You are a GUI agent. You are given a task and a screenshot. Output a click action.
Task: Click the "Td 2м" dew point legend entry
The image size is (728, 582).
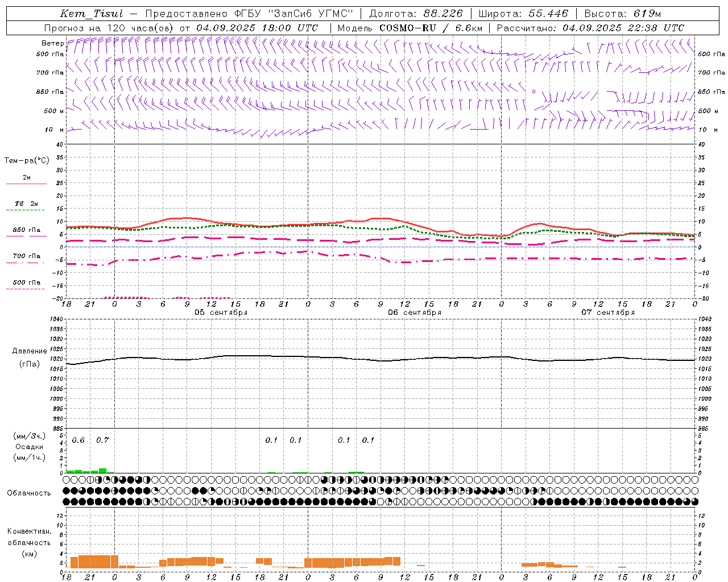tap(26, 203)
